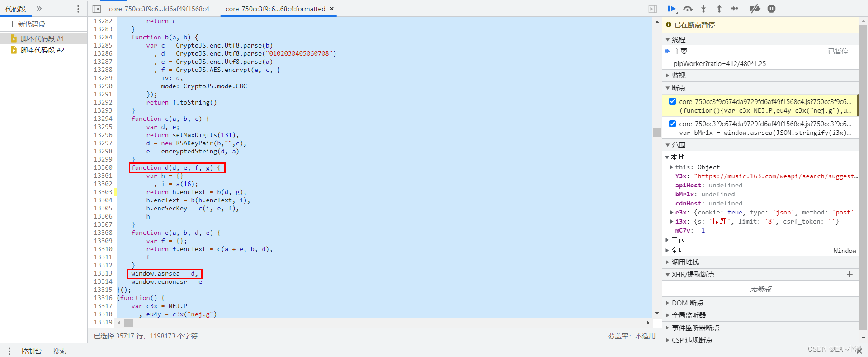868x357 pixels.
Task: Toggle the navigator sidebar icon
Action: 97,9
